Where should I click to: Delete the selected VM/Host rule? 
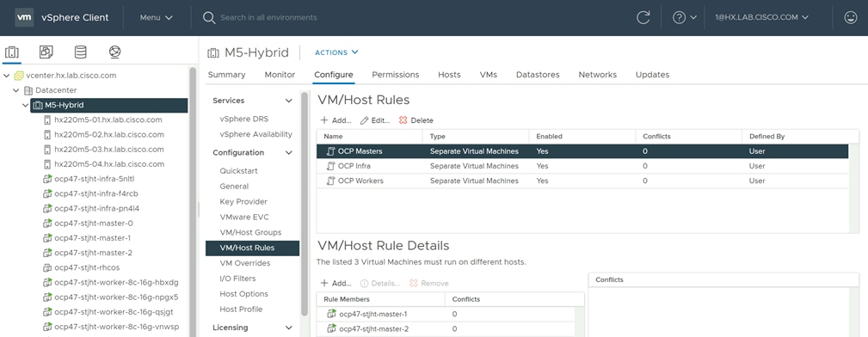pos(416,120)
